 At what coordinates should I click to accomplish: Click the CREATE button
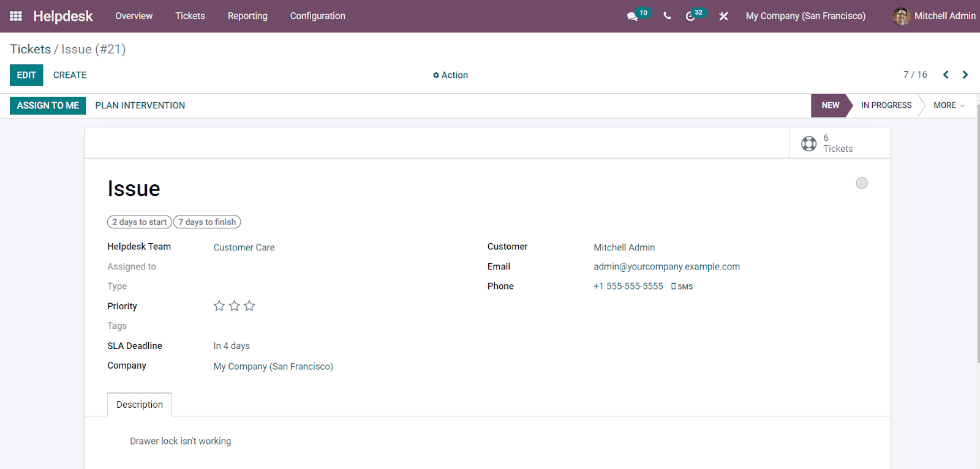(70, 75)
